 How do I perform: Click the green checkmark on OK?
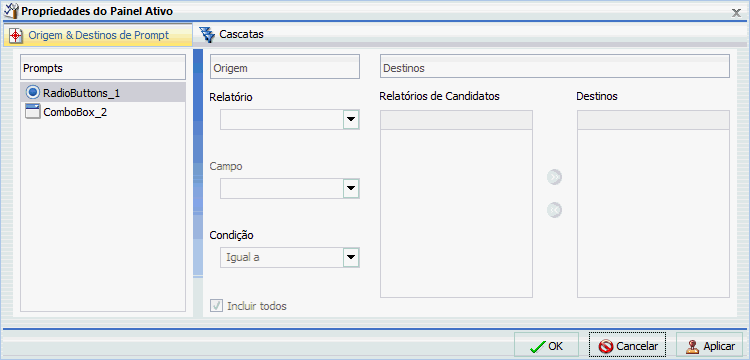[x=538, y=346]
